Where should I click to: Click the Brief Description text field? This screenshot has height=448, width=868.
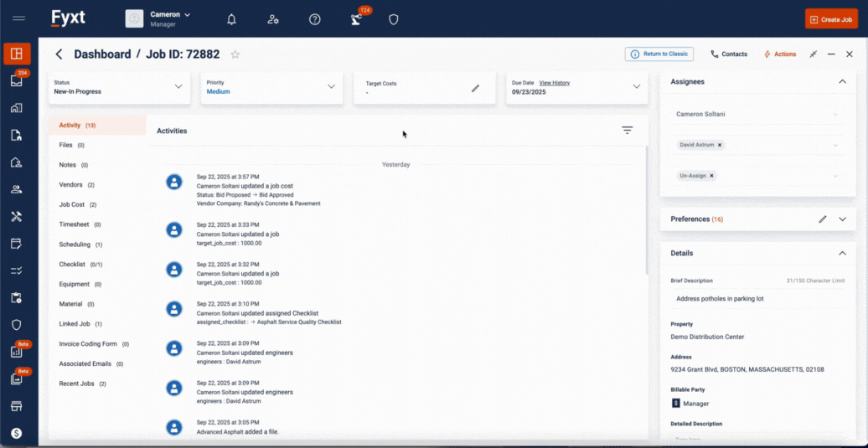[x=754, y=298]
